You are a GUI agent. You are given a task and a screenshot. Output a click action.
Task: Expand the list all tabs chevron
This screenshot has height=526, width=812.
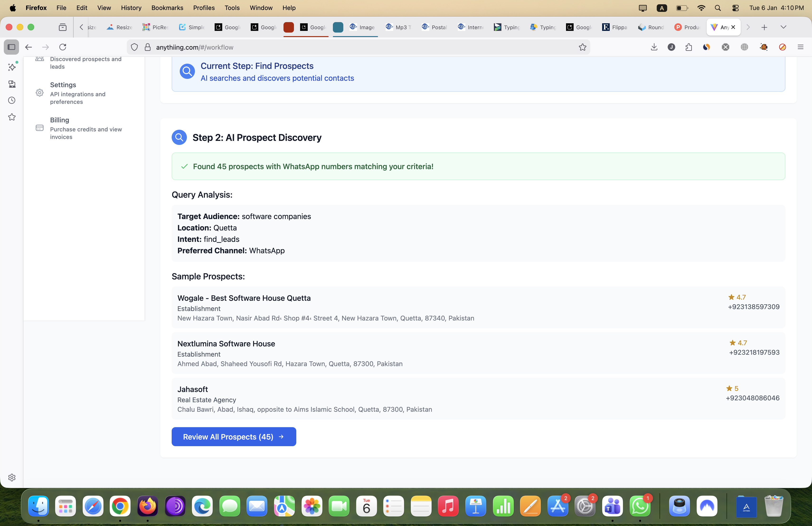click(783, 27)
